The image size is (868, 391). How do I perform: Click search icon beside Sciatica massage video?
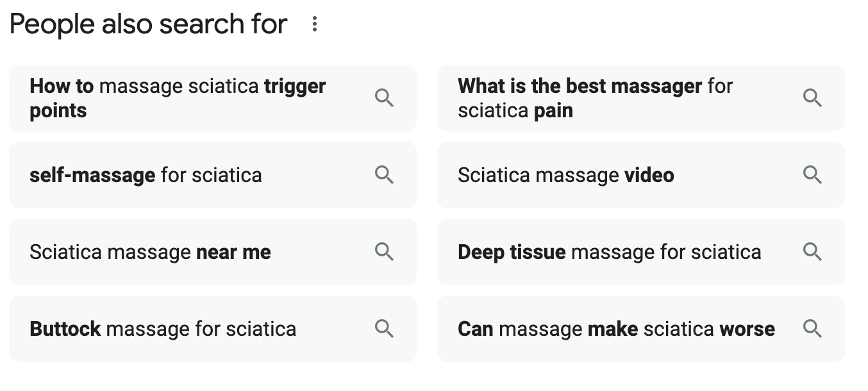[812, 175]
